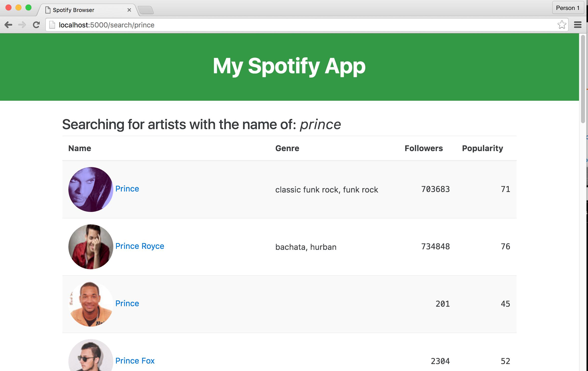588x371 pixels.
Task: Click the browser forward arrow
Action: click(22, 25)
